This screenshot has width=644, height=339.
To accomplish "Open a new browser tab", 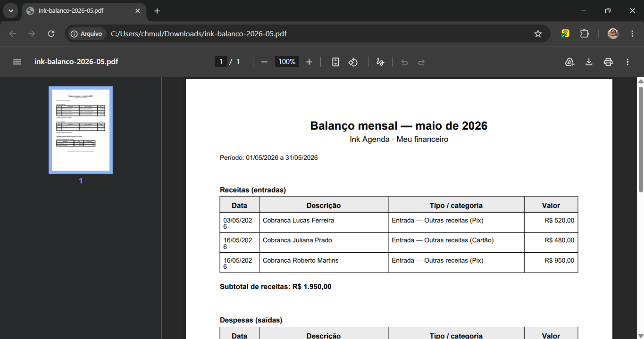I will click(157, 10).
